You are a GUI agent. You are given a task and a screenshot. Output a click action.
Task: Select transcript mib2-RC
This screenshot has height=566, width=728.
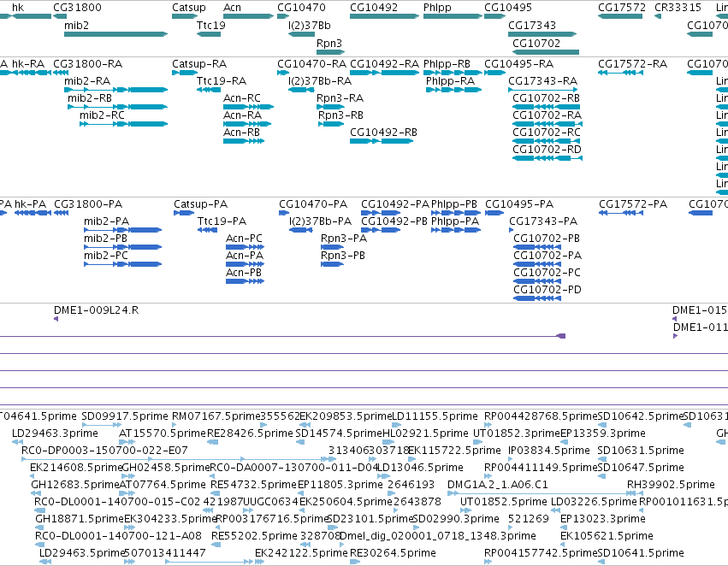(x=102, y=115)
